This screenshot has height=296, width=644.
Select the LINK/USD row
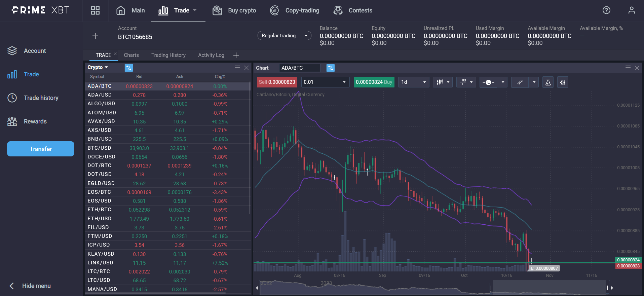[x=168, y=263]
